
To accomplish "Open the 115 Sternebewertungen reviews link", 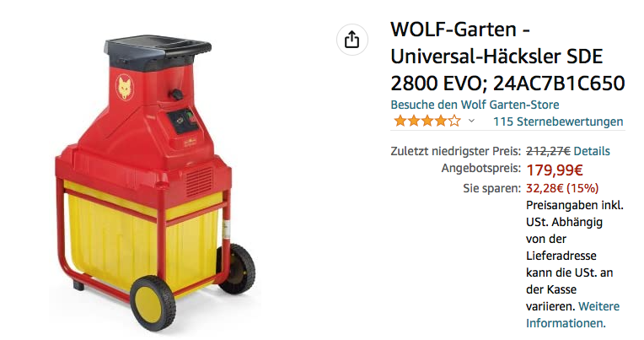I will click(x=558, y=121).
